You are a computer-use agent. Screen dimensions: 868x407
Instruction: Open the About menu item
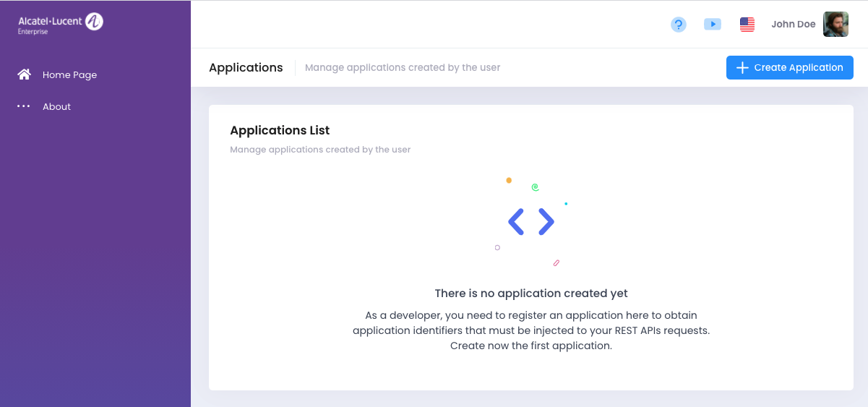click(x=56, y=106)
